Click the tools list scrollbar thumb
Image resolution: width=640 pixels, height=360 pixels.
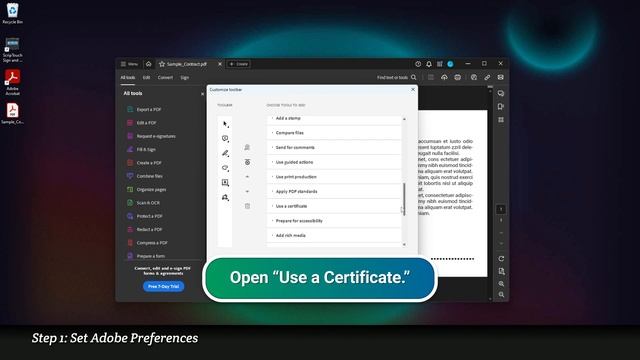point(404,199)
